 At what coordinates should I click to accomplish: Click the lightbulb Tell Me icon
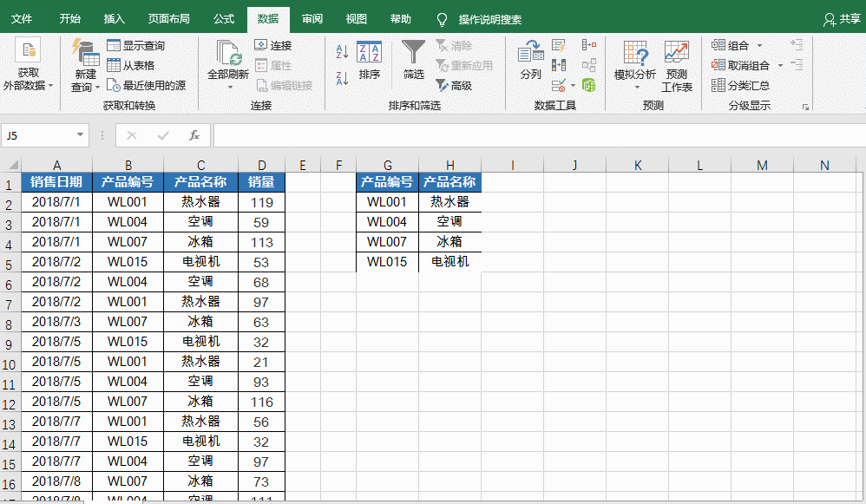pyautogui.click(x=442, y=20)
